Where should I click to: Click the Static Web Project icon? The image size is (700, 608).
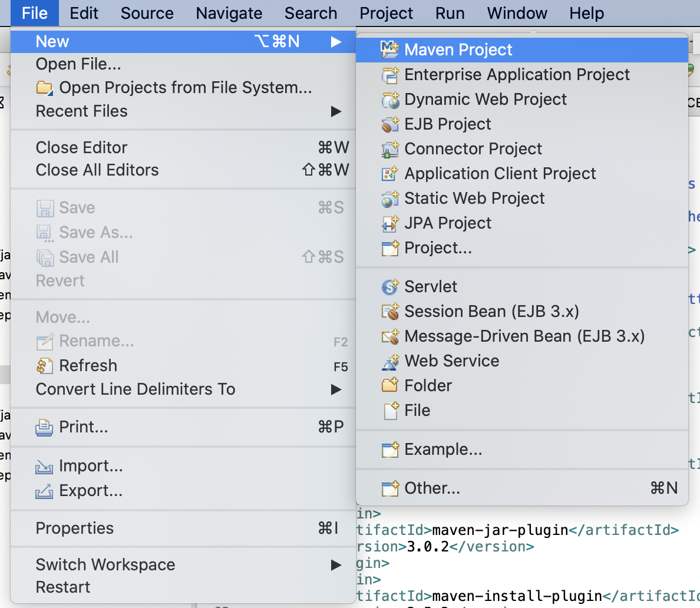[389, 198]
